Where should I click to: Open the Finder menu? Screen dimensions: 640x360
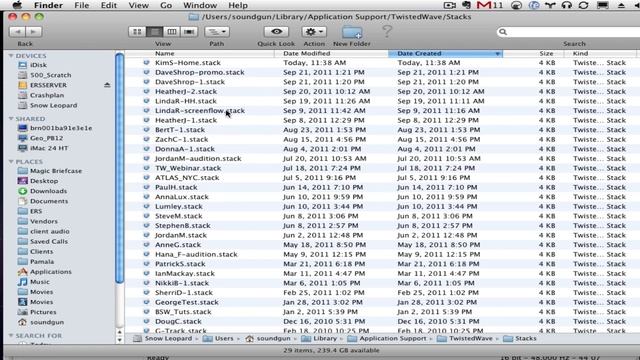48,5
